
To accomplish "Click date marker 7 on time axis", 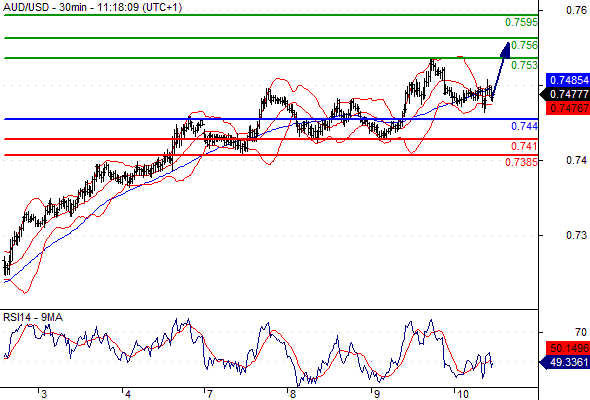I will pyautogui.click(x=209, y=394).
